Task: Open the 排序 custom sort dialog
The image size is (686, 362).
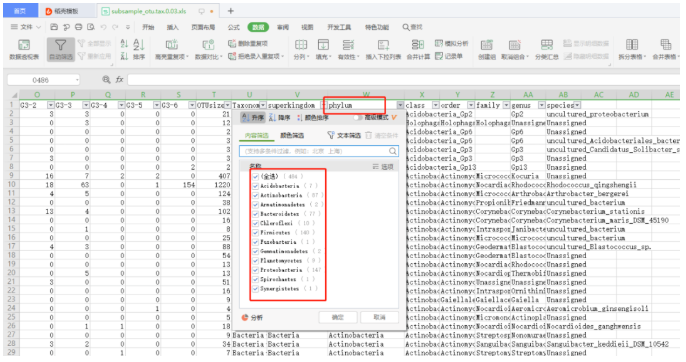Action: (139, 49)
